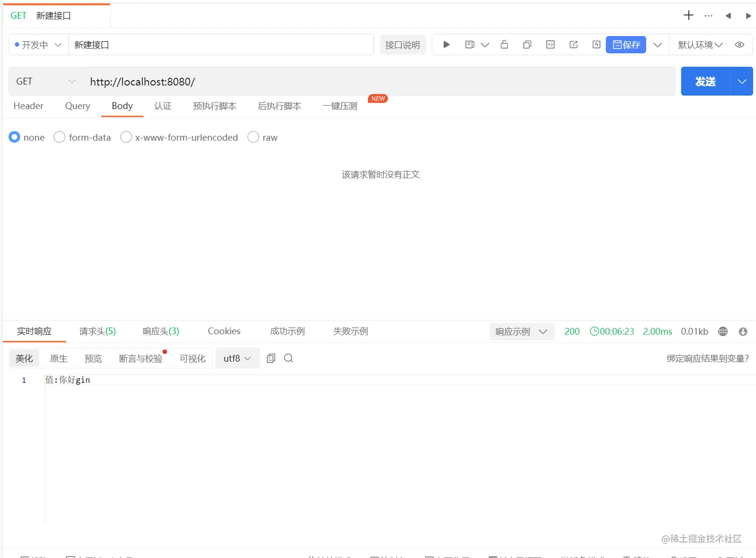Download the response via the download icon

tap(743, 331)
